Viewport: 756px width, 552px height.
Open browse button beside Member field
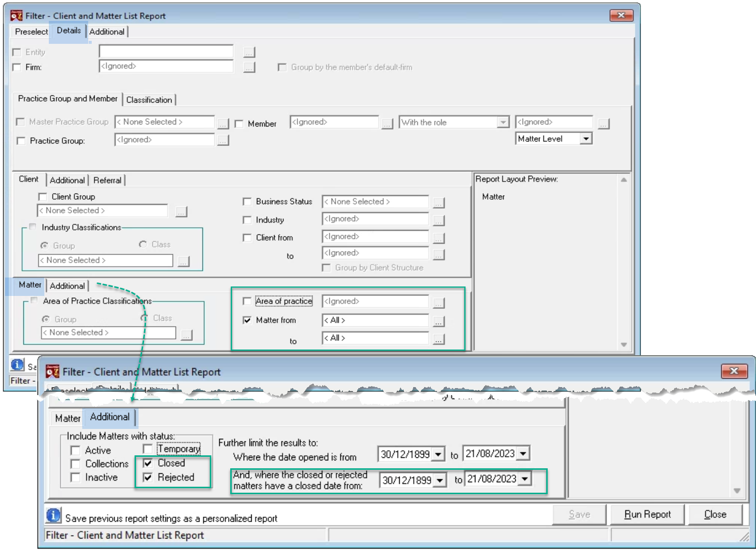click(x=387, y=123)
